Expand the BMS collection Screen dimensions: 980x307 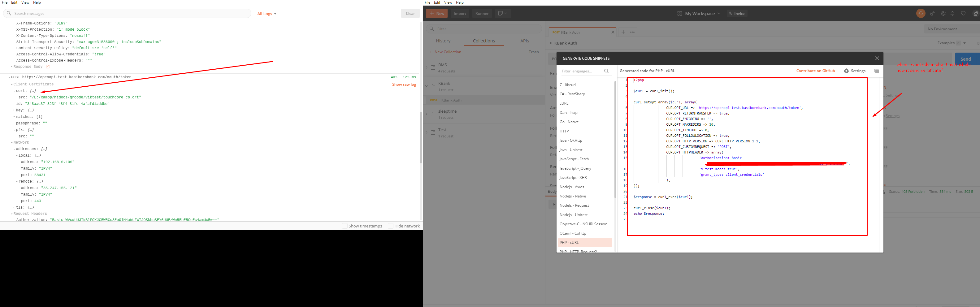(x=426, y=67)
